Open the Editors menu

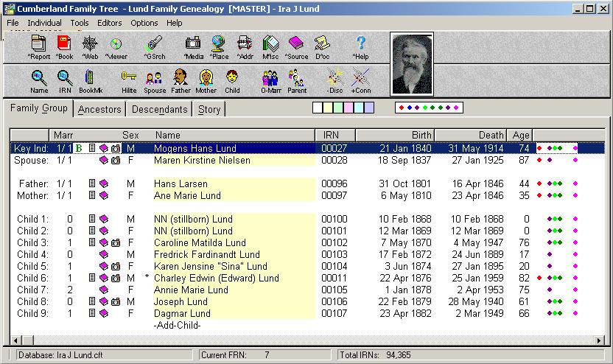tap(110, 23)
